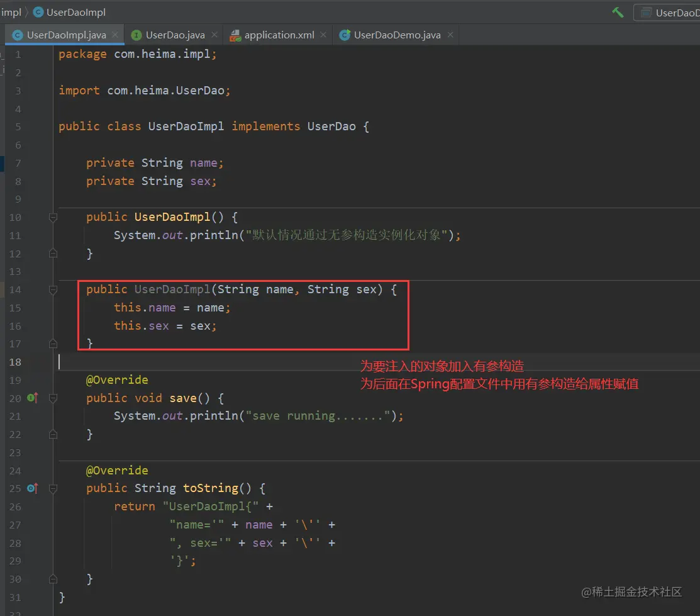Click the 'toString' method name on line 25

pos(211,488)
